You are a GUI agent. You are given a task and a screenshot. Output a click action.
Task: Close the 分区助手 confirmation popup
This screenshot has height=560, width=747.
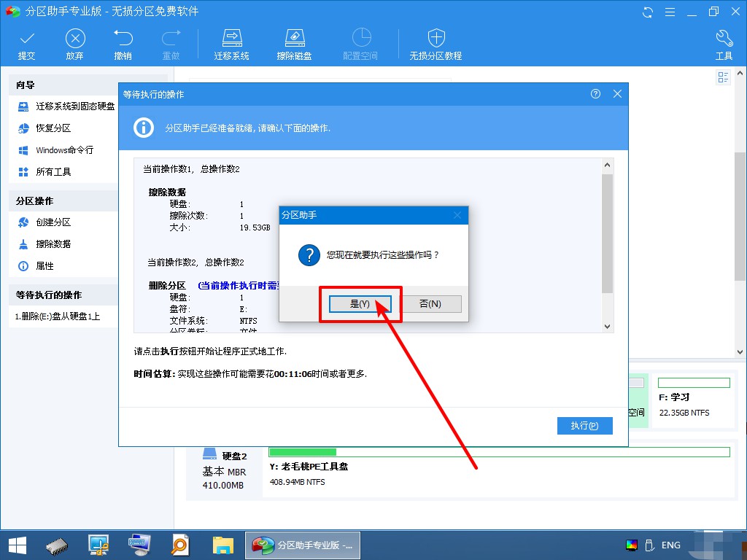click(457, 215)
